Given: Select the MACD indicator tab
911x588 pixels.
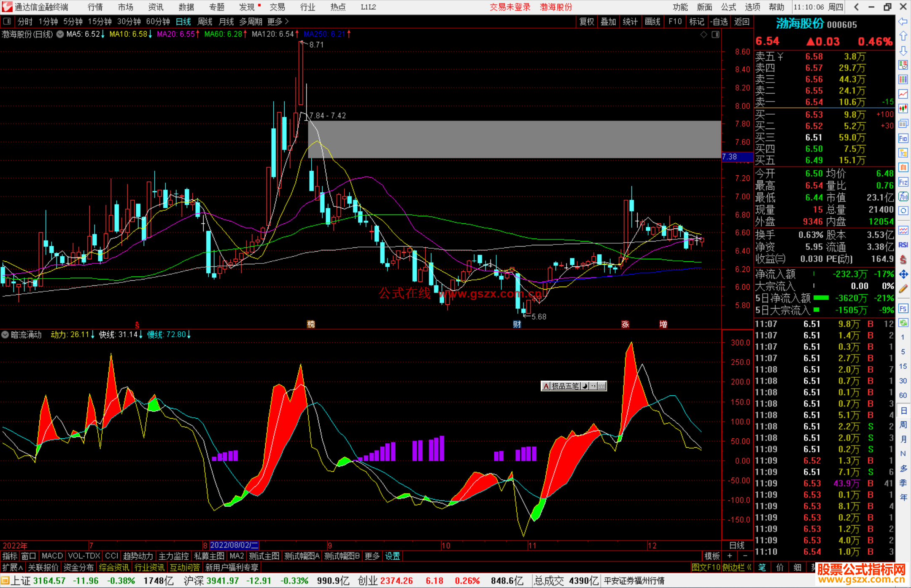Looking at the screenshot, I should coord(52,556).
